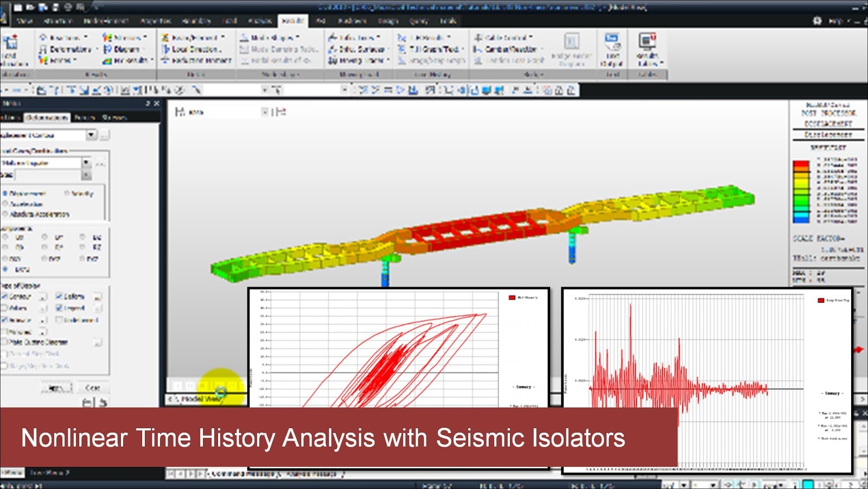Select Model View tab at viewport bottom
Image resolution: width=868 pixels, height=489 pixels.
pos(201,399)
